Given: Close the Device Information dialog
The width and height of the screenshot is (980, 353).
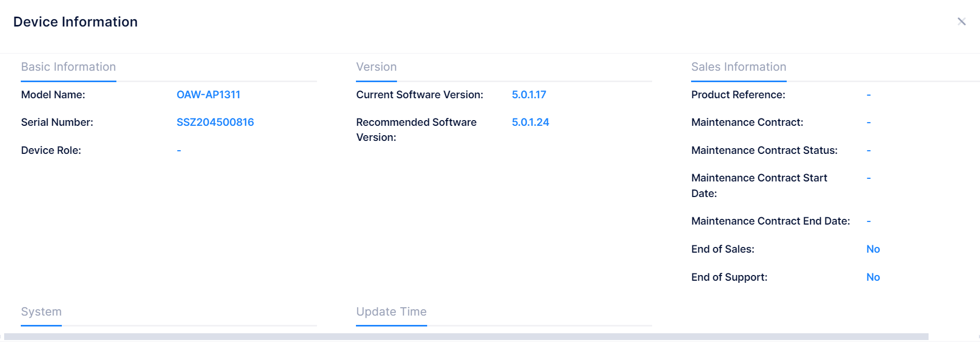Looking at the screenshot, I should pyautogui.click(x=961, y=21).
